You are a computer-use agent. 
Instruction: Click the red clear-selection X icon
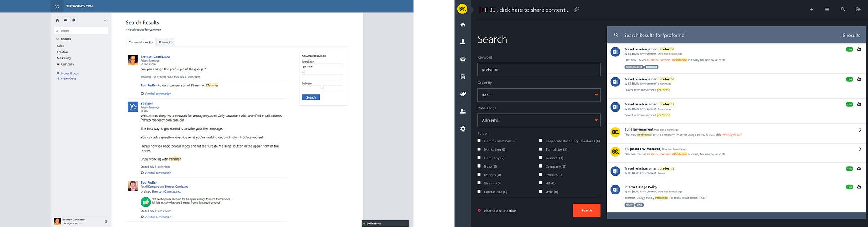pos(479,211)
